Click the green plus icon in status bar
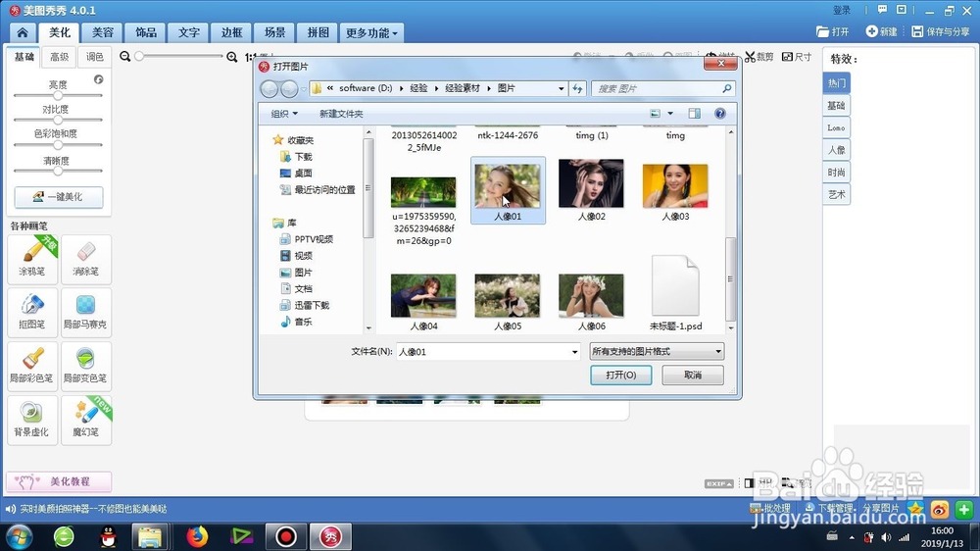The width and height of the screenshot is (980, 551). [x=963, y=509]
